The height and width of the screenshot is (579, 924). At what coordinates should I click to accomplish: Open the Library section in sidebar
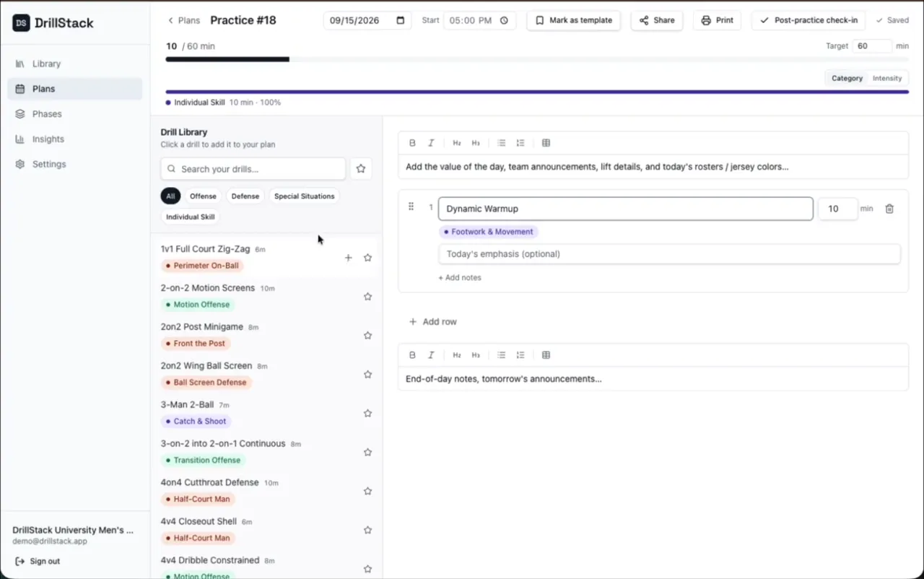[x=75, y=64]
